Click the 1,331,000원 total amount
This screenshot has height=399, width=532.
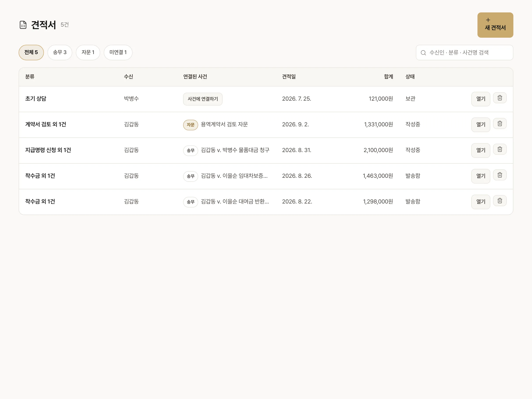coord(379,124)
